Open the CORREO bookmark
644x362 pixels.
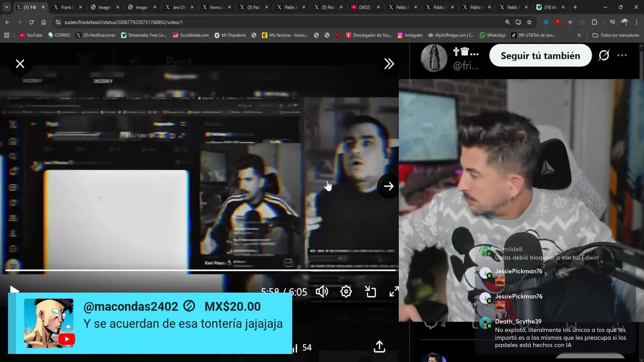[59, 35]
